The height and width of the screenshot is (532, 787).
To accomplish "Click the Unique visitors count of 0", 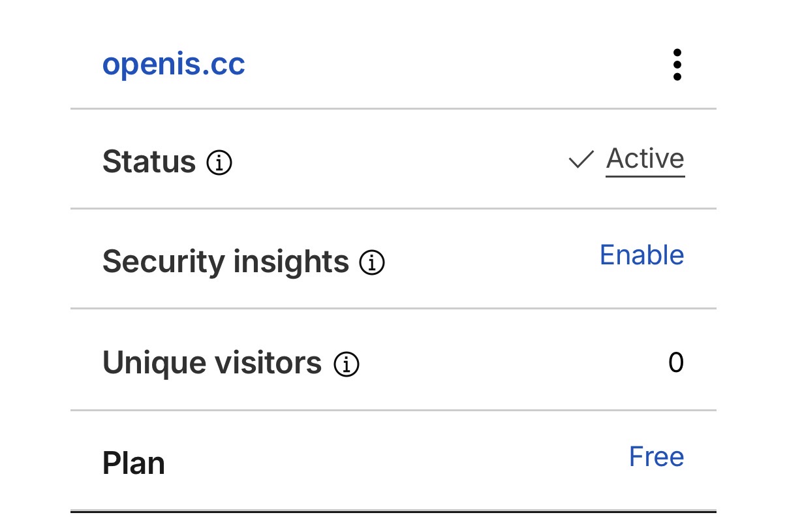I will [x=675, y=362].
